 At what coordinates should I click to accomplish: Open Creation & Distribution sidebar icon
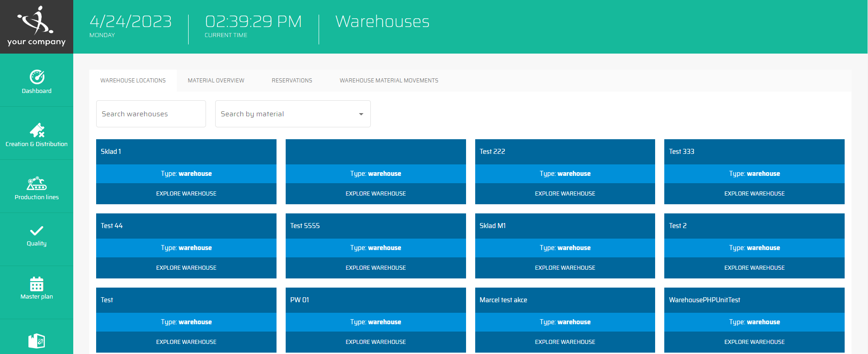click(x=37, y=130)
